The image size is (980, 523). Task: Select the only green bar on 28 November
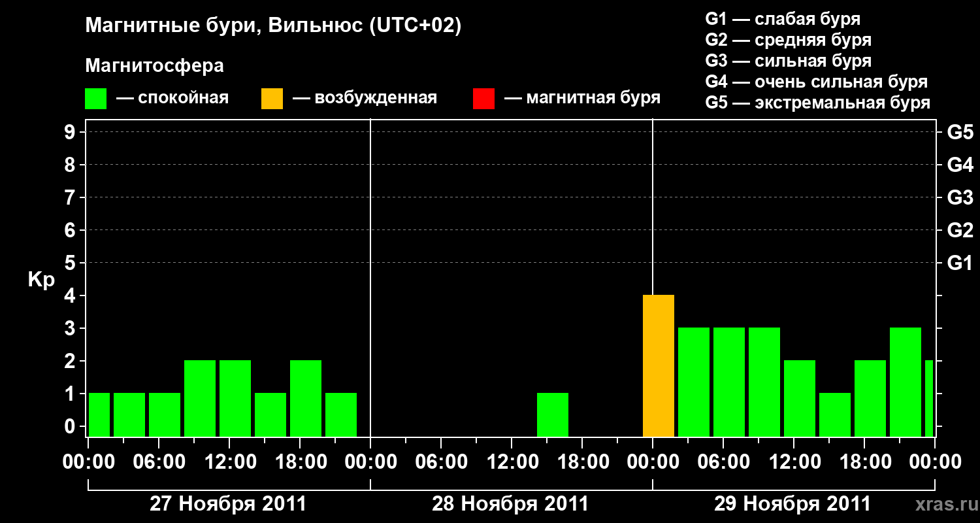[553, 415]
